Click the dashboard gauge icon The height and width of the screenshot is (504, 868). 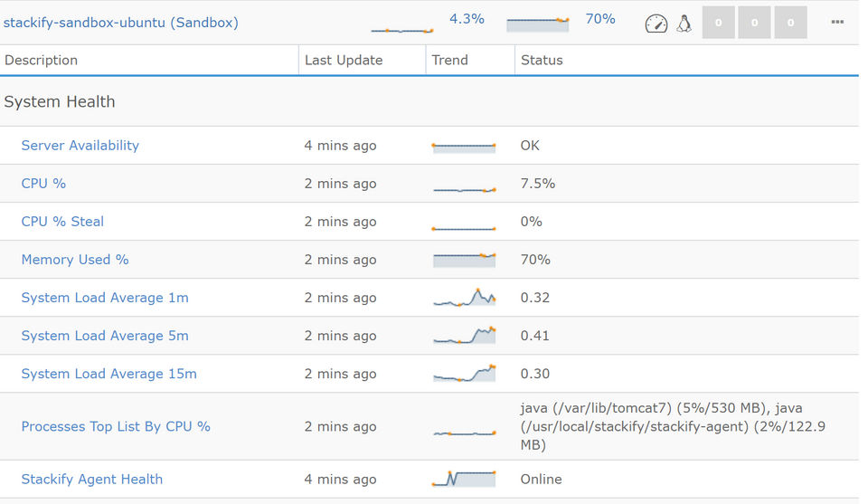(656, 24)
